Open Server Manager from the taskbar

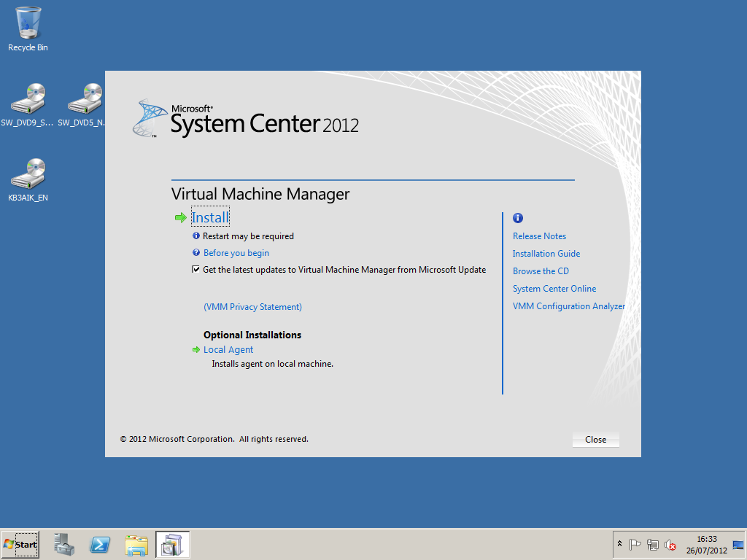pyautogui.click(x=64, y=544)
